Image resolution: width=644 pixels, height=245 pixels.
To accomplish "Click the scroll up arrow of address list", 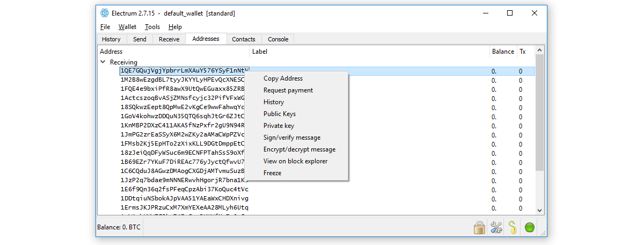I will [x=539, y=50].
